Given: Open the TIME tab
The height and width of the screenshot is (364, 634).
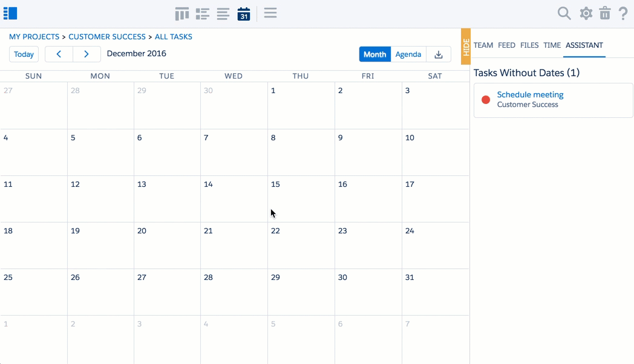Looking at the screenshot, I should click(552, 45).
